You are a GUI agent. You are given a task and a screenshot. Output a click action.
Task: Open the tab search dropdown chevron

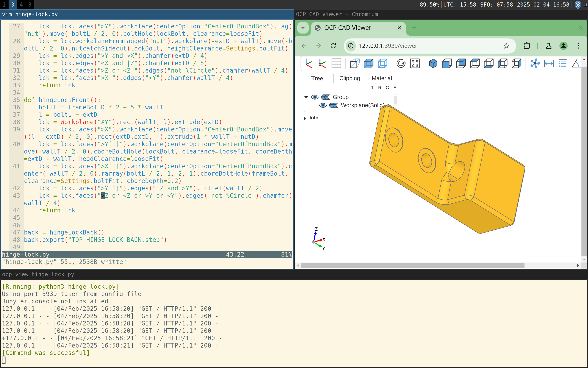pos(303,28)
